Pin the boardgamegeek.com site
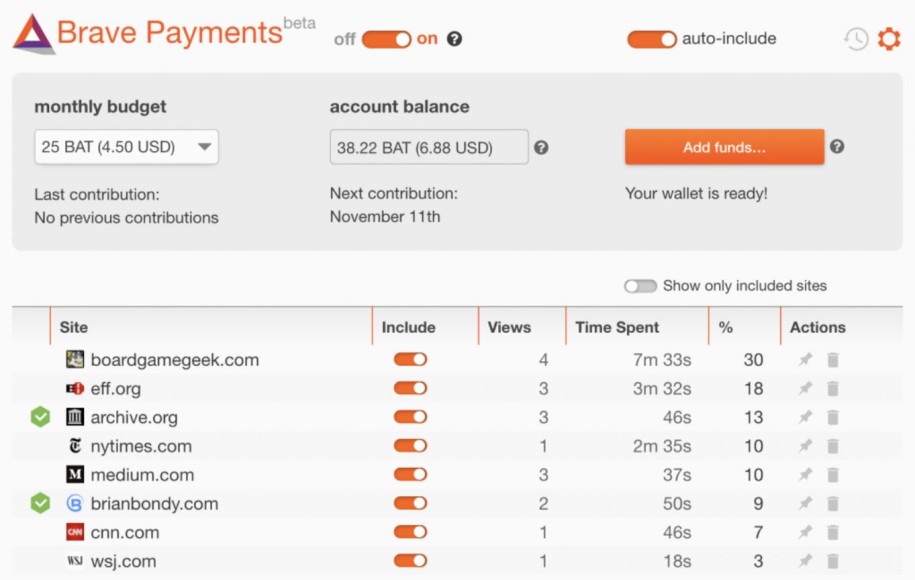 805,360
